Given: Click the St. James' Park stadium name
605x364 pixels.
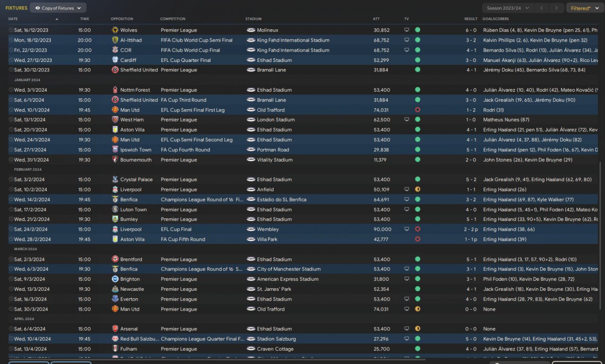Looking at the screenshot, I should point(274,289).
